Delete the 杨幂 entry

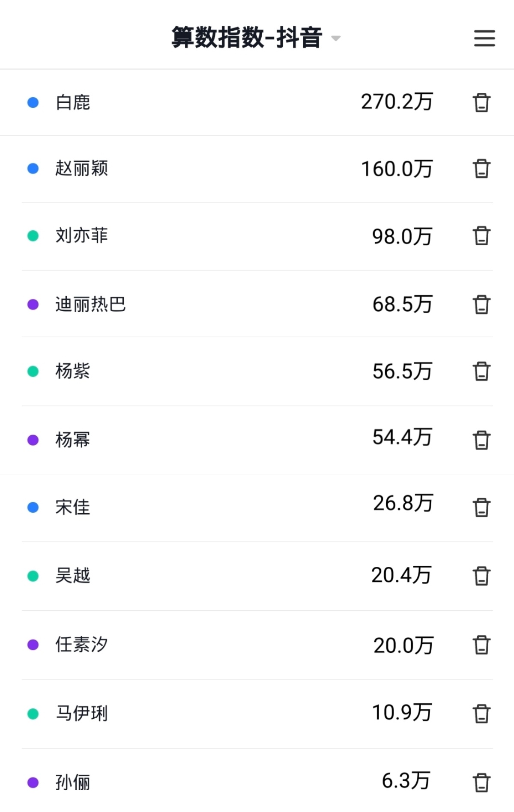[481, 440]
